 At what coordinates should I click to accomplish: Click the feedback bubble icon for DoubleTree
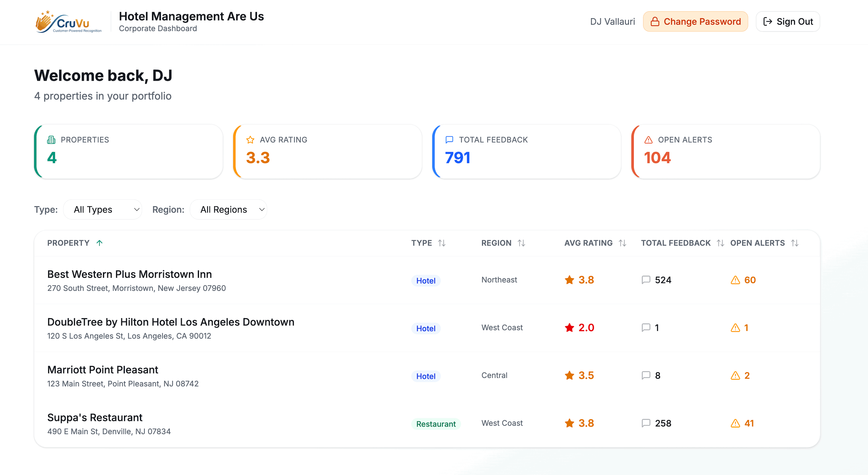[x=646, y=327]
